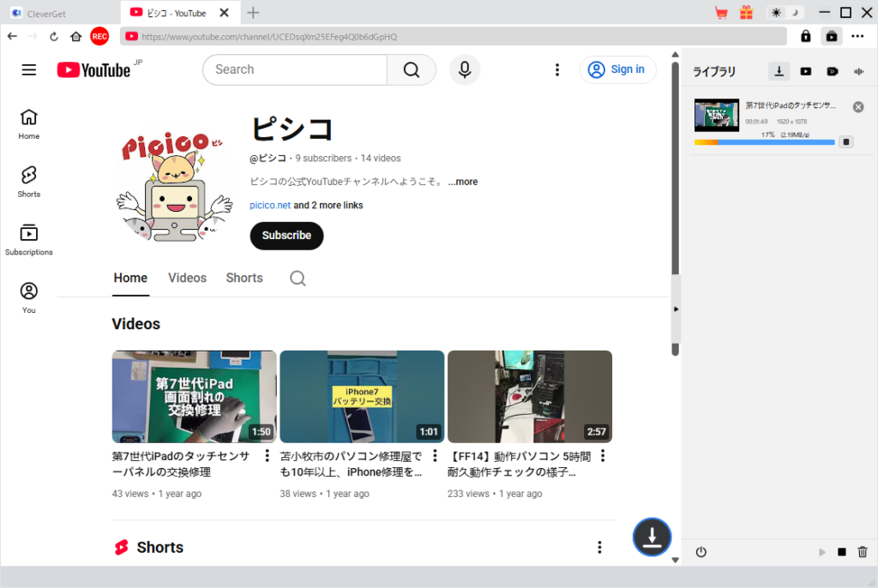Open the picico.net link
The image size is (878, 588).
pyautogui.click(x=270, y=206)
